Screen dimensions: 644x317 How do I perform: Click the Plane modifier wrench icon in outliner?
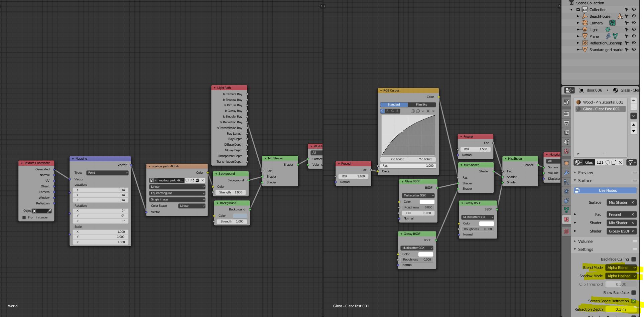(x=608, y=36)
